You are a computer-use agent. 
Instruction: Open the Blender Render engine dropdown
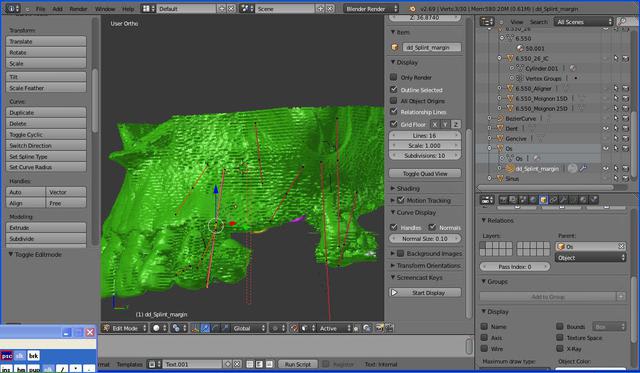(x=371, y=9)
